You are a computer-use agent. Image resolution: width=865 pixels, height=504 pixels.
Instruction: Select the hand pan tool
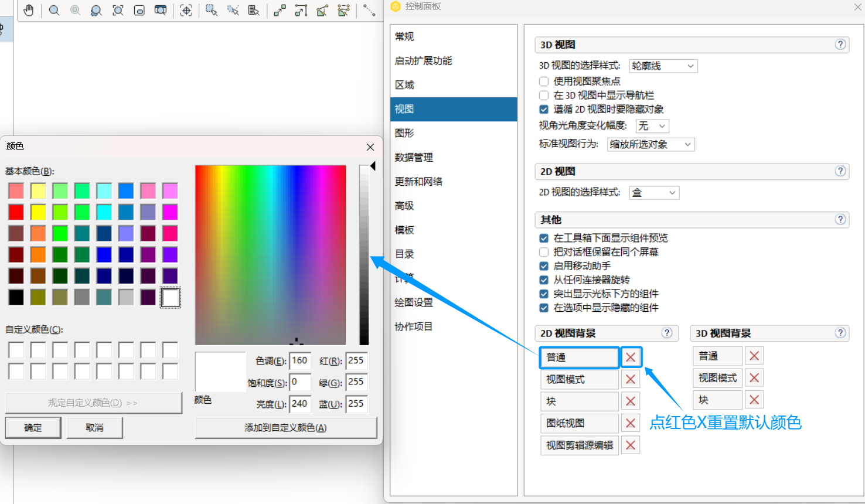point(28,11)
